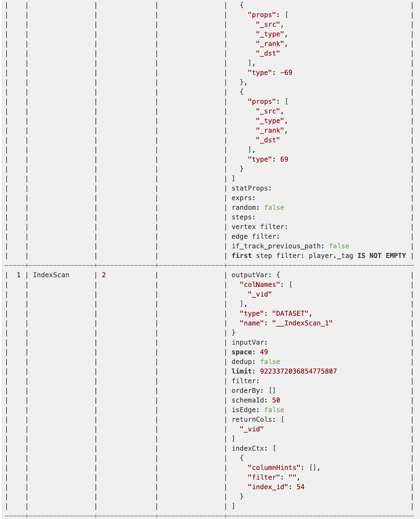Click the first step filter line

click(x=318, y=256)
